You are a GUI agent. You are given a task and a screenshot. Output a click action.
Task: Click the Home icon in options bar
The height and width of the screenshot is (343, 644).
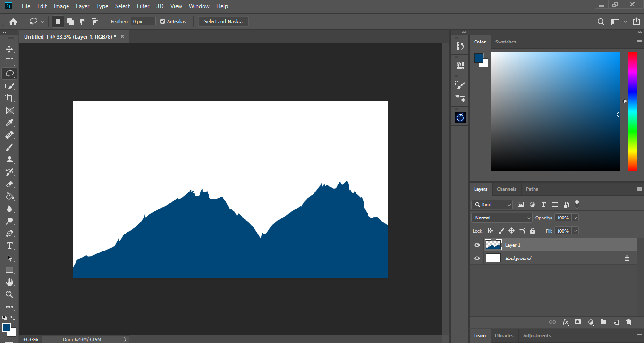pos(13,21)
